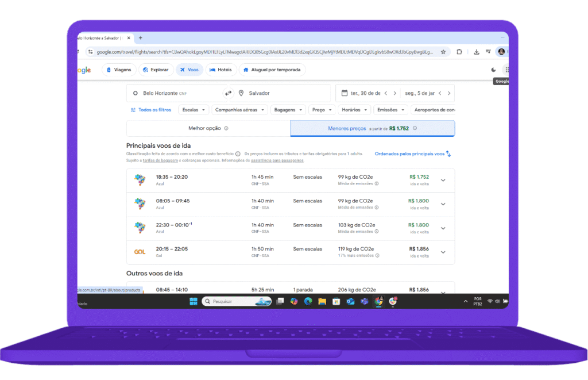Screen dimensions: 588x380
Task: Open the Horários filter menu
Action: pyautogui.click(x=354, y=109)
